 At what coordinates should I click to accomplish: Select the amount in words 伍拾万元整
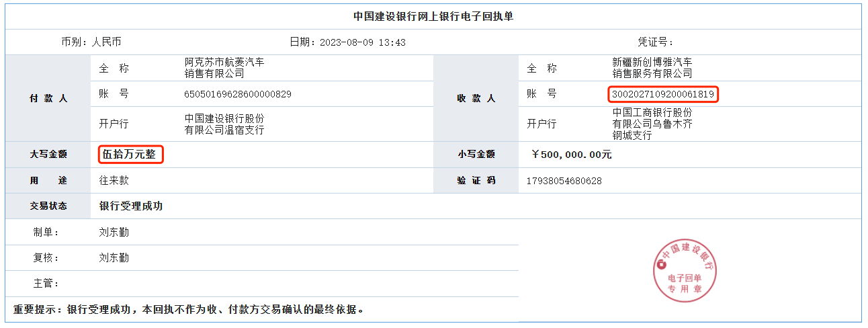[x=129, y=154]
